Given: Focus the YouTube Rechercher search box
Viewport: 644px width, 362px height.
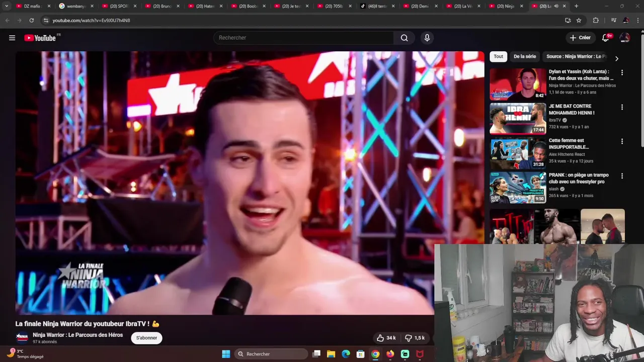Looking at the screenshot, I should [x=303, y=38].
